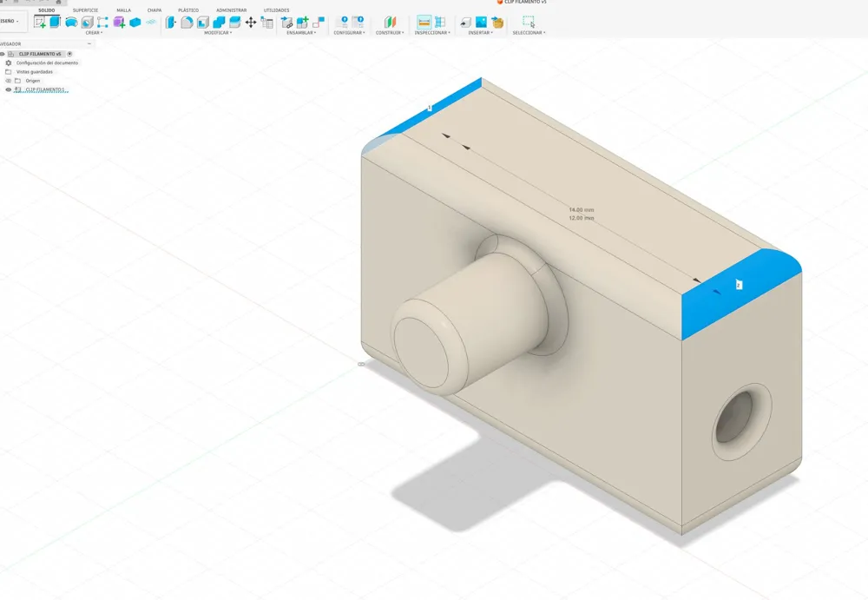
Task: Switch to the CHAPA tab
Action: (155, 10)
